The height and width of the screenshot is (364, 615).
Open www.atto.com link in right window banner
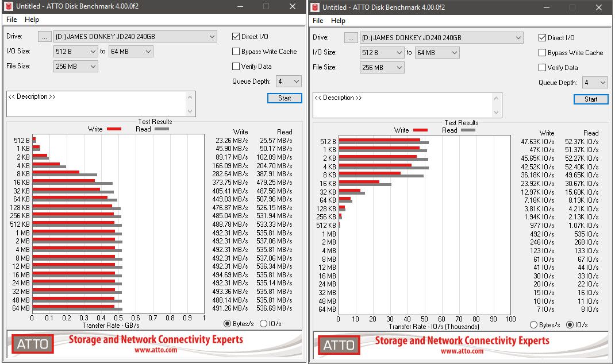tap(462, 351)
